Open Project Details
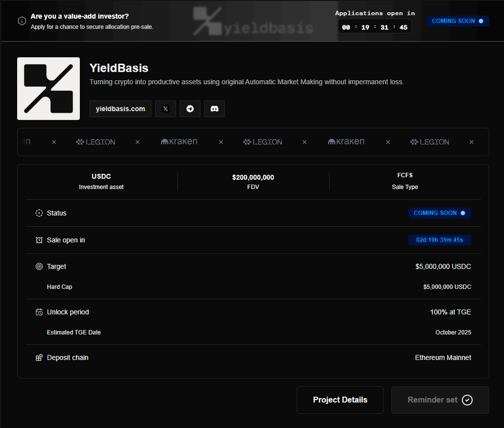The image size is (504, 428). [x=340, y=400]
